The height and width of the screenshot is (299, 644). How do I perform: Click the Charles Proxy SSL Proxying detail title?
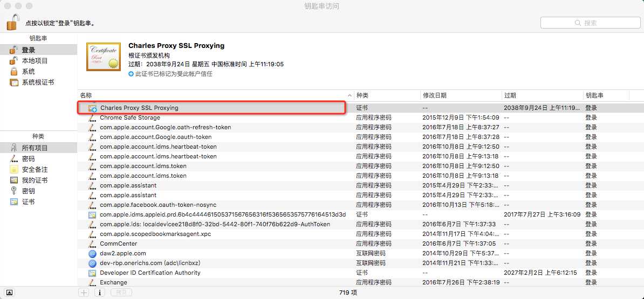click(176, 46)
